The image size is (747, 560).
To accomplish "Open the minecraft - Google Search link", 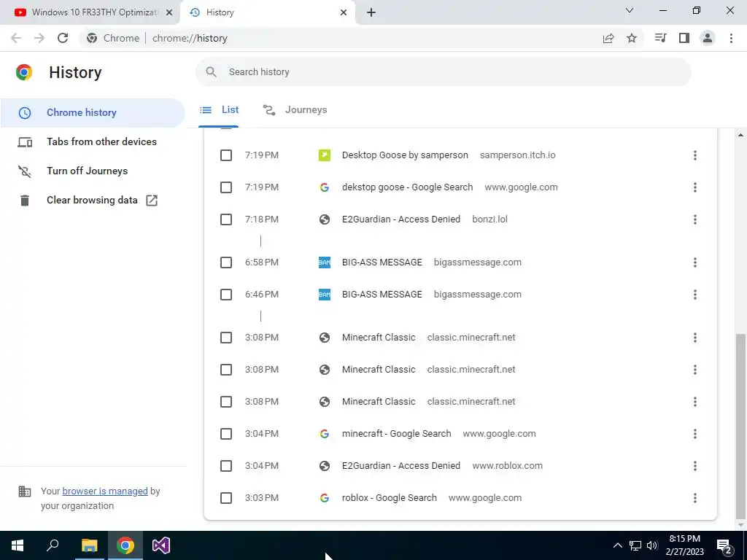I will coord(396,434).
